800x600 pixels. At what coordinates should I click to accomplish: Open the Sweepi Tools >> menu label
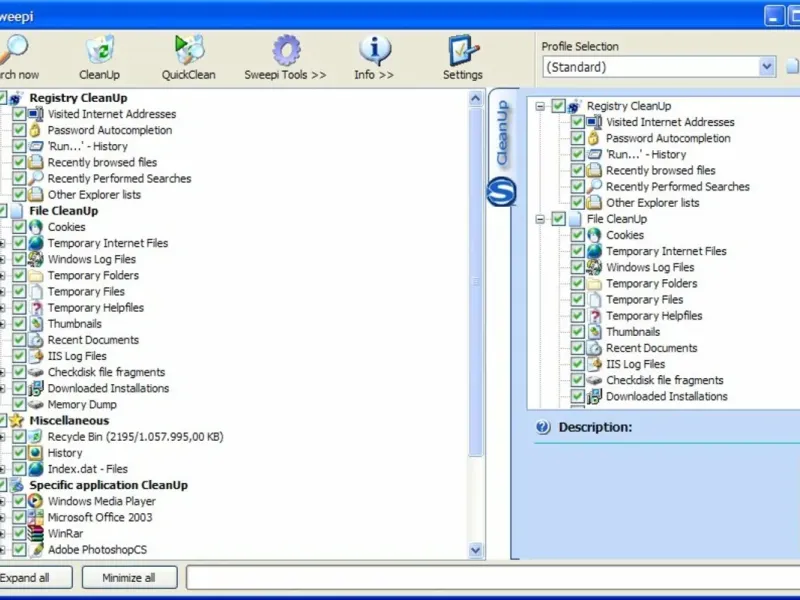[x=285, y=75]
